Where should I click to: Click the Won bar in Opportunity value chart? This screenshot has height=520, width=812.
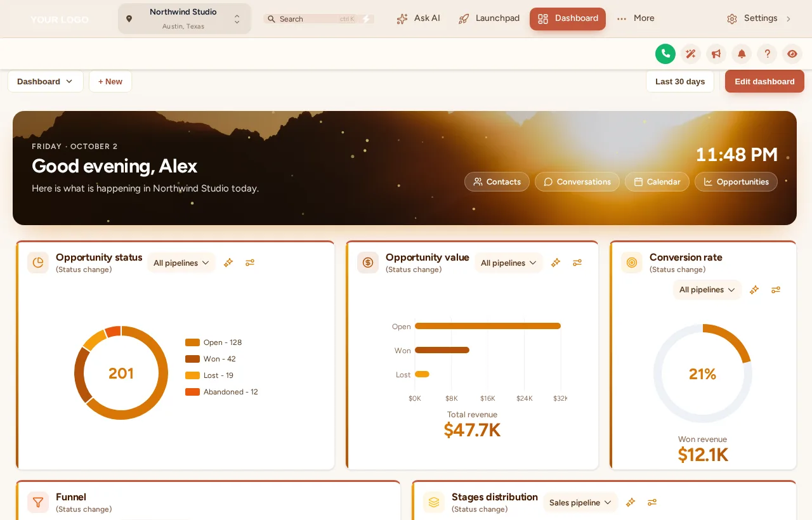(x=442, y=350)
